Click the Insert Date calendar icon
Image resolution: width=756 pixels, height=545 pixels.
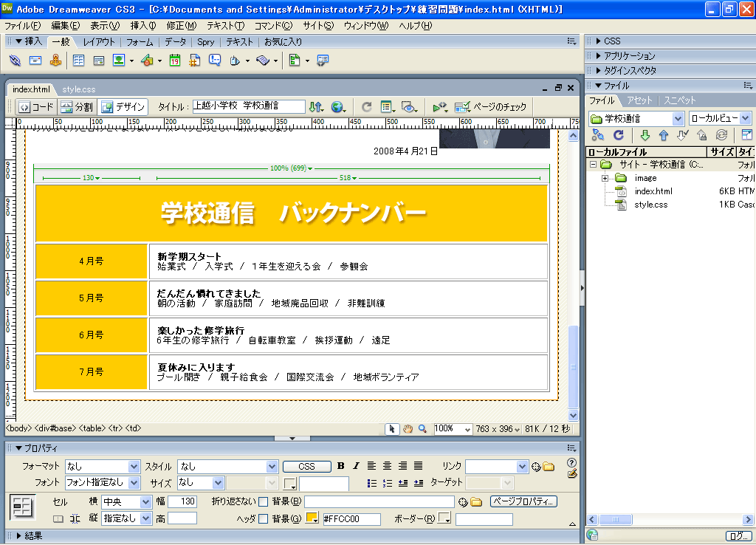175,61
